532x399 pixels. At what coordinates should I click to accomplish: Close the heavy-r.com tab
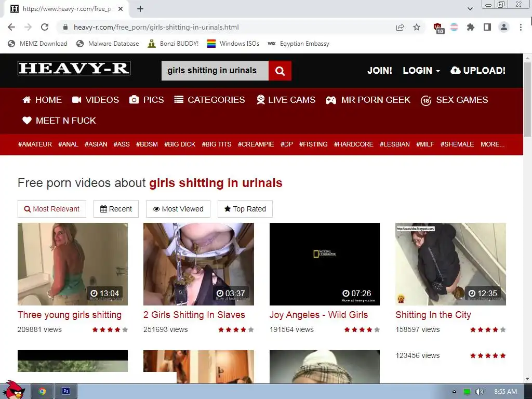(x=121, y=9)
